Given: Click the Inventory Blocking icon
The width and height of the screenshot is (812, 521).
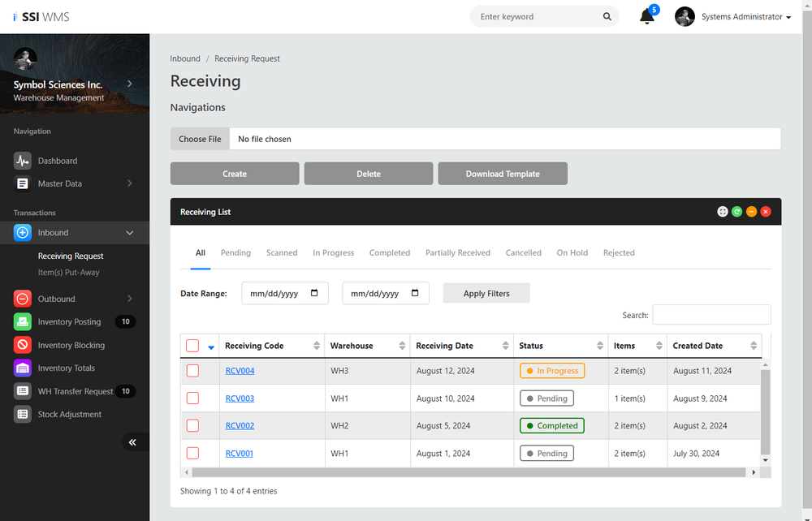Looking at the screenshot, I should pos(23,345).
